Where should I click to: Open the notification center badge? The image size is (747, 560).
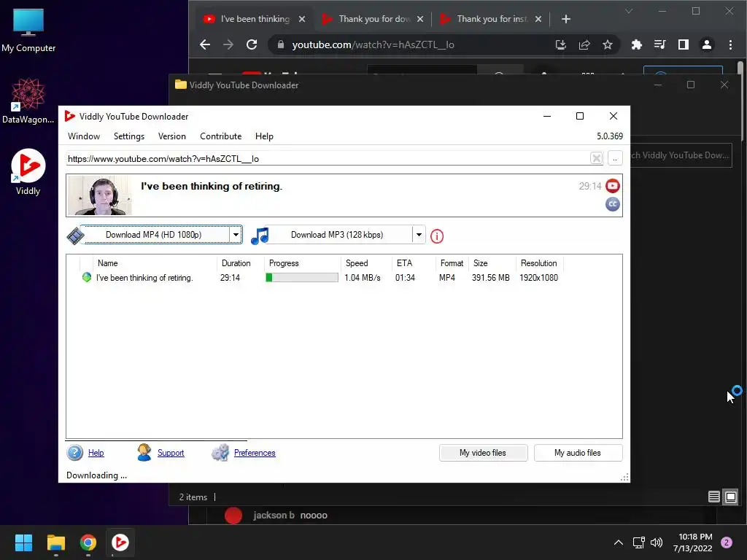pyautogui.click(x=727, y=542)
